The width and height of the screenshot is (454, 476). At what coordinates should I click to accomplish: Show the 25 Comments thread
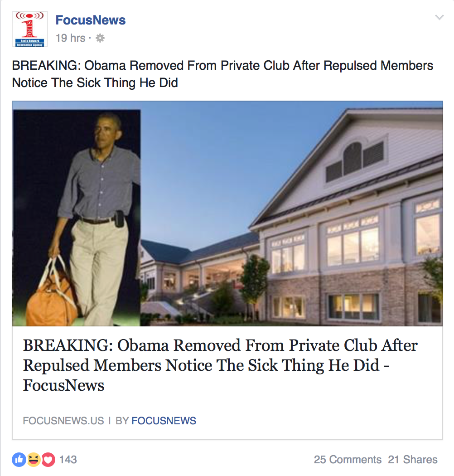(x=348, y=460)
